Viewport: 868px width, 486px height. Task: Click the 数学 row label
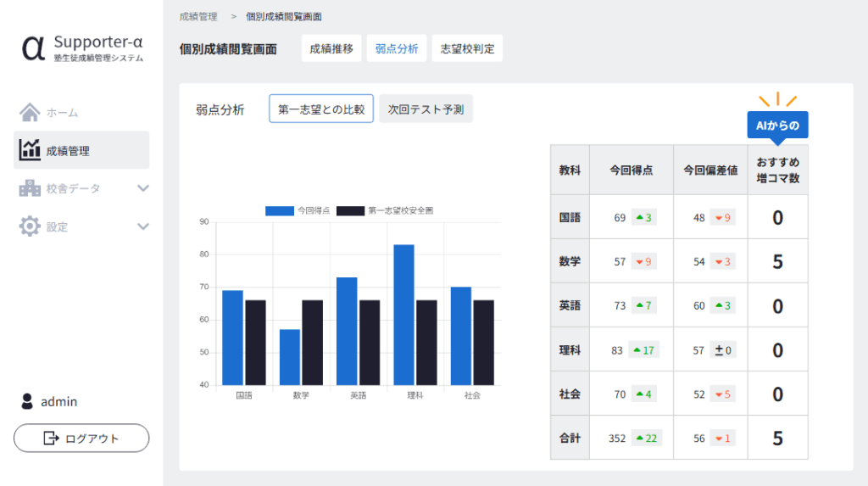(x=570, y=261)
